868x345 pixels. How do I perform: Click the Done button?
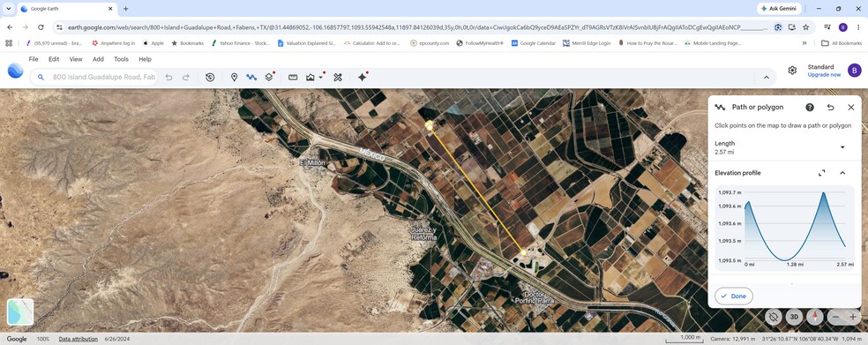734,296
